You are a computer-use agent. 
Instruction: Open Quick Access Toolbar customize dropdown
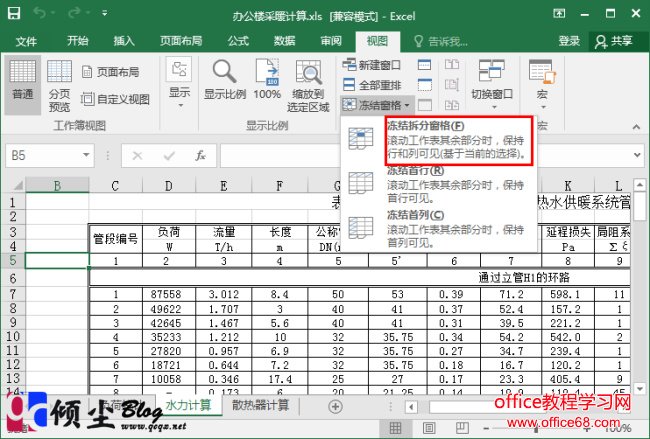coord(105,13)
